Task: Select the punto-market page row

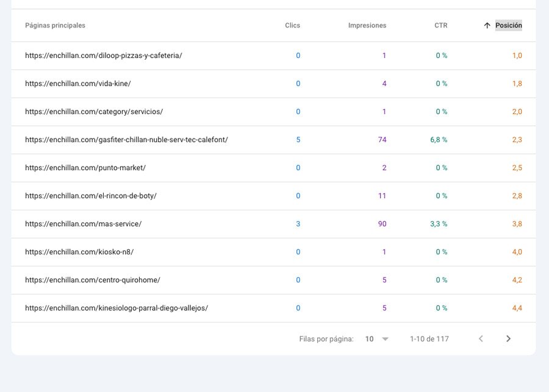Action: (x=85, y=168)
